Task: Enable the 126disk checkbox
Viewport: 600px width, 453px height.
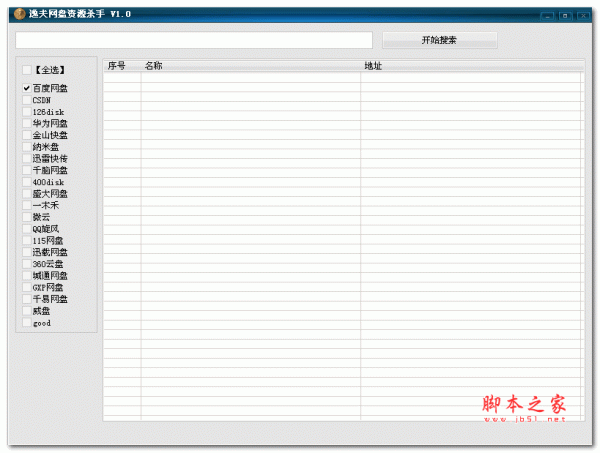Action: 26,112
